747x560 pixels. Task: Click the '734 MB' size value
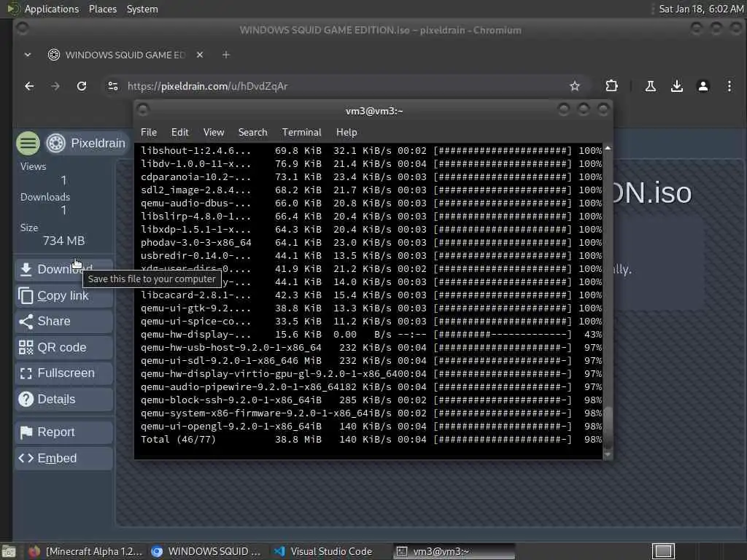coord(64,241)
